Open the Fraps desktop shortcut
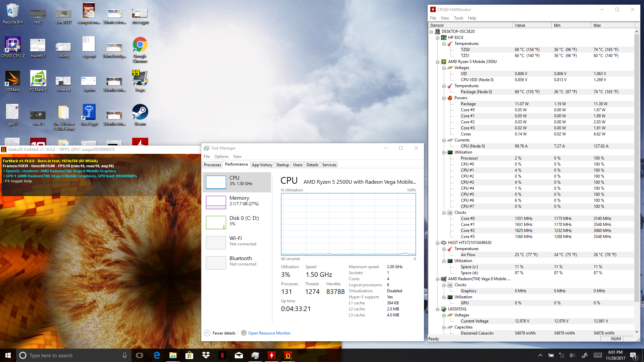 pos(140,79)
